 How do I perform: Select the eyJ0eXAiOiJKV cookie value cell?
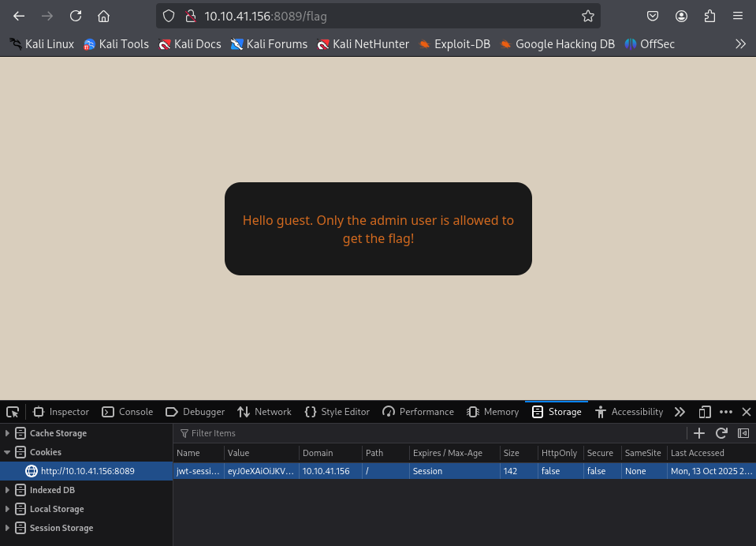pyautogui.click(x=262, y=471)
